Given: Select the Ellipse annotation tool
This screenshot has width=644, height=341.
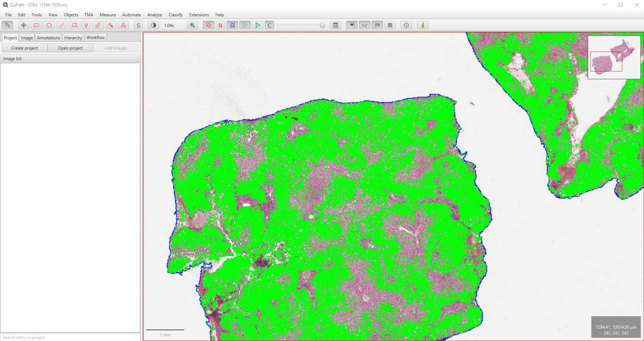Looking at the screenshot, I should [49, 25].
